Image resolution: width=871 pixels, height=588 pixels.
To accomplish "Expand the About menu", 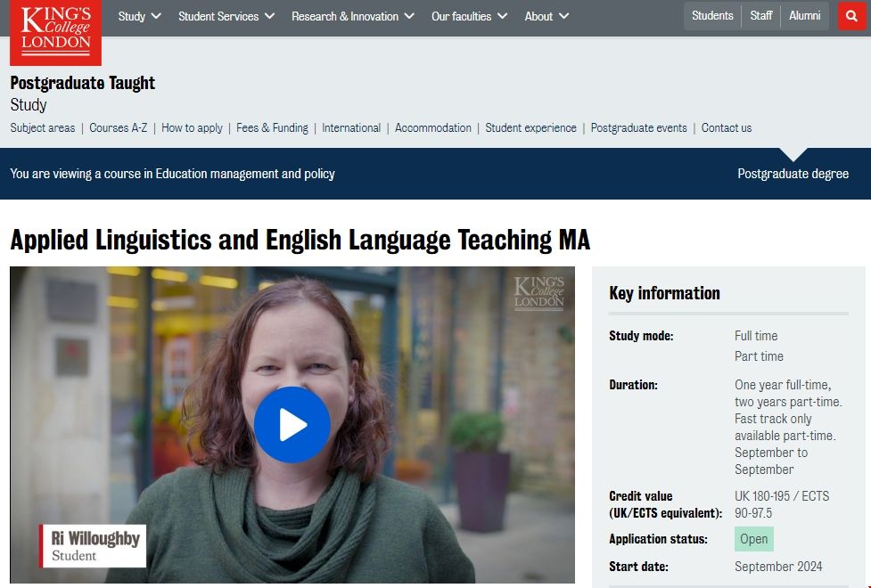I will pos(546,16).
